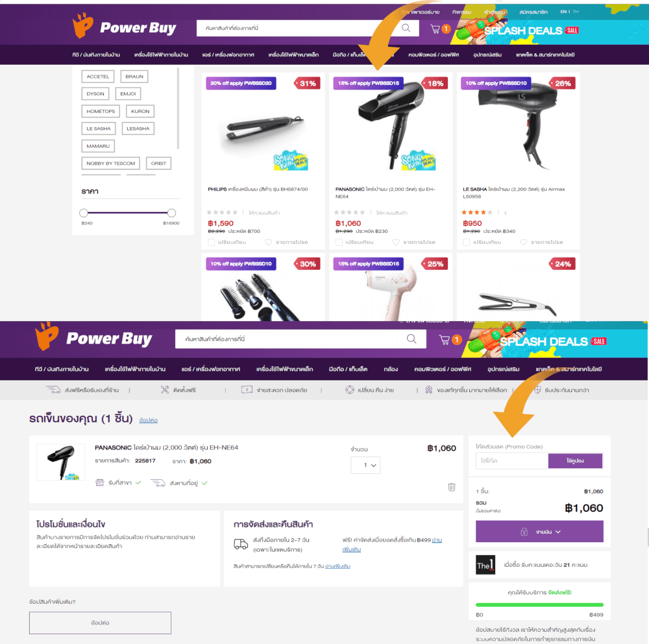649x644 pixels.
Task: Open the quantity dropdown showing 1
Action: click(x=365, y=465)
